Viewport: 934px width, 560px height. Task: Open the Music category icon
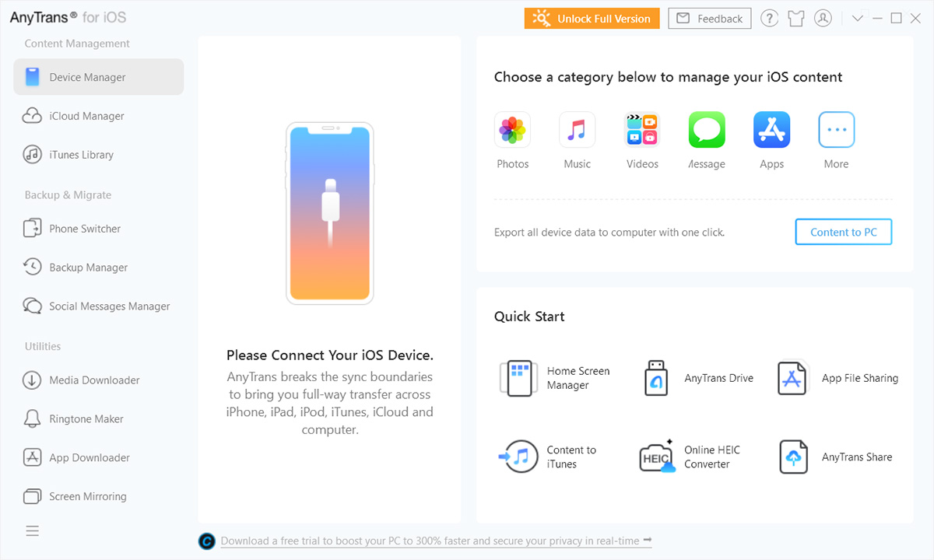pos(577,130)
